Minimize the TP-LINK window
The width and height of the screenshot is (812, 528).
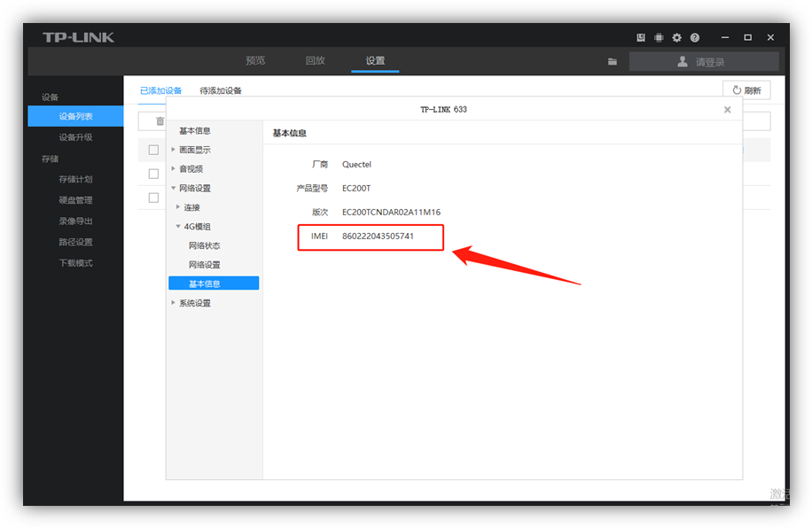tap(725, 37)
